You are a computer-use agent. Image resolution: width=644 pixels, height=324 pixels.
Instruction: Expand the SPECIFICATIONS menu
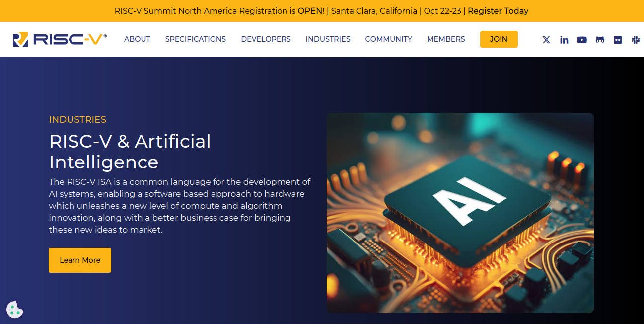196,39
